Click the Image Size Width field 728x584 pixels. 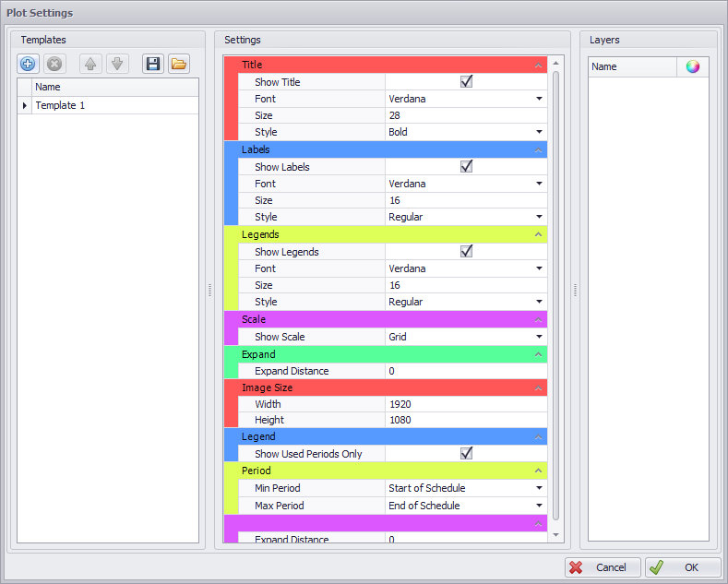click(x=465, y=404)
